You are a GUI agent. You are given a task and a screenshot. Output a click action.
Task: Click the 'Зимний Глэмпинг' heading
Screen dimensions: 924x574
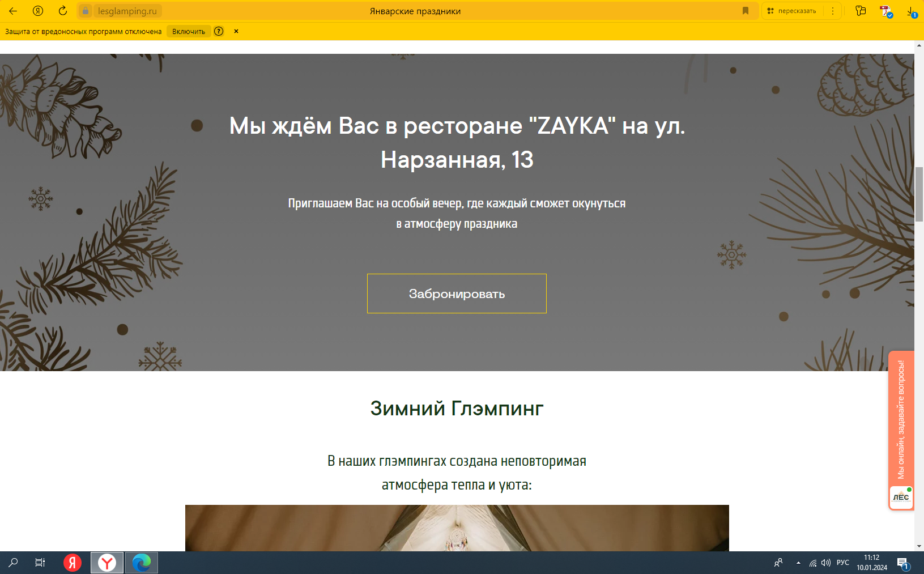point(457,408)
